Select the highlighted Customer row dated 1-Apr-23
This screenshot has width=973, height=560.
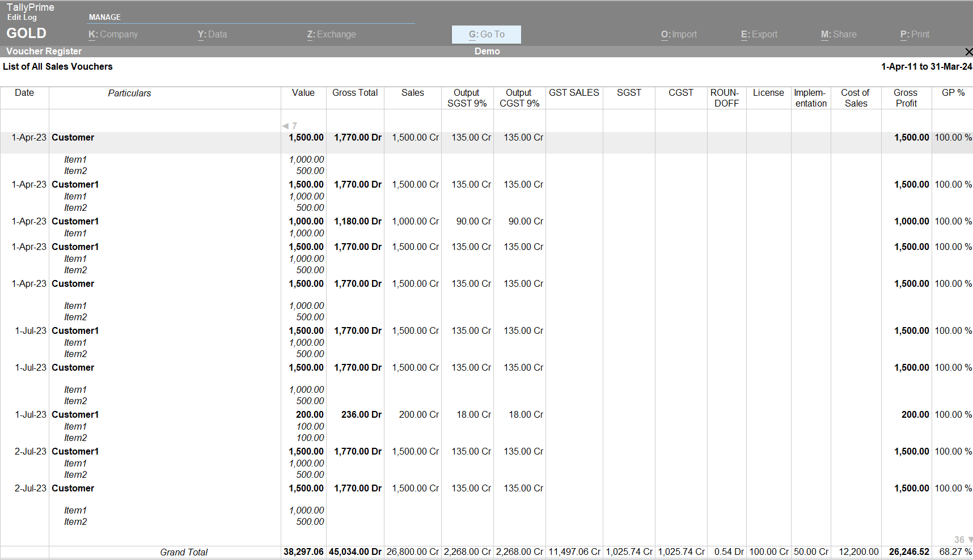(73, 137)
